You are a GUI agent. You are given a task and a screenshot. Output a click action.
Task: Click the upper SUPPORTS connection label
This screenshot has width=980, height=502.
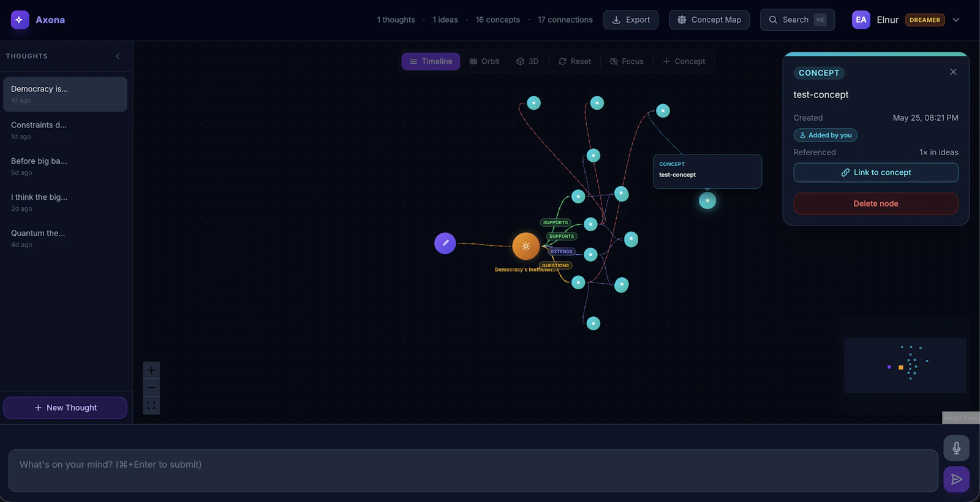click(x=555, y=222)
